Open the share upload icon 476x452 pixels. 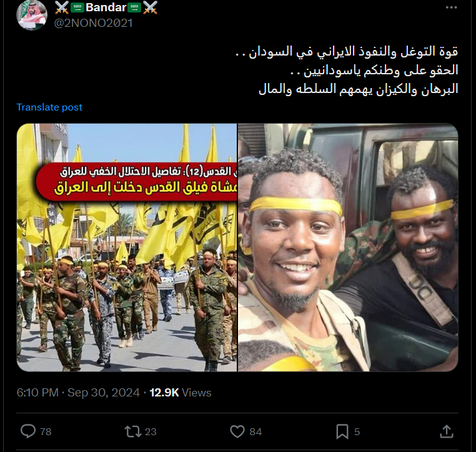(x=447, y=431)
